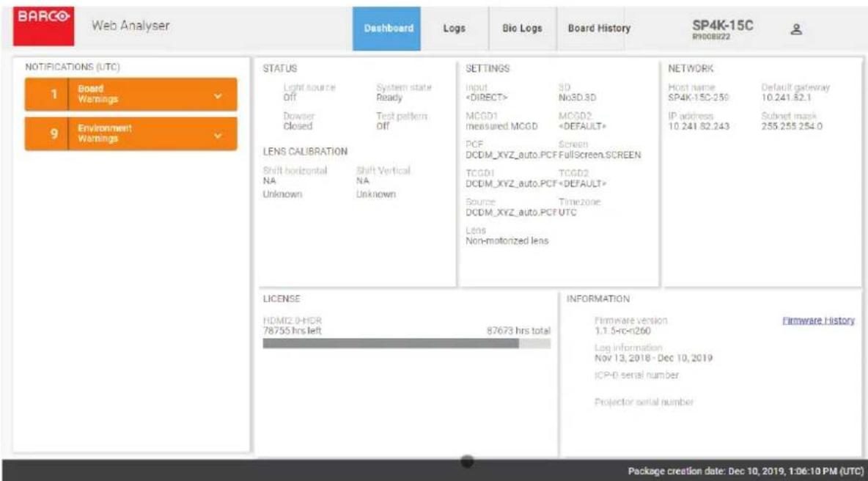The width and height of the screenshot is (868, 481).
Task: Click the No3D.3D setting value
Action: pyautogui.click(x=578, y=98)
